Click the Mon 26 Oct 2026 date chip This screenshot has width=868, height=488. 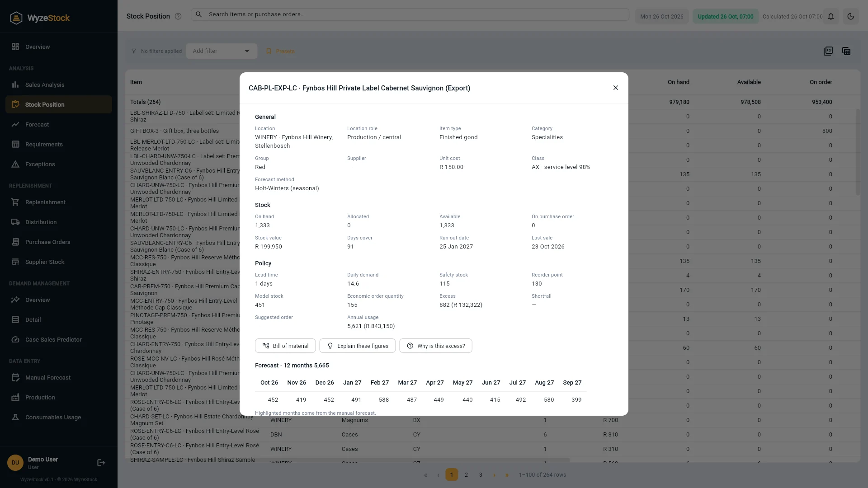click(662, 16)
